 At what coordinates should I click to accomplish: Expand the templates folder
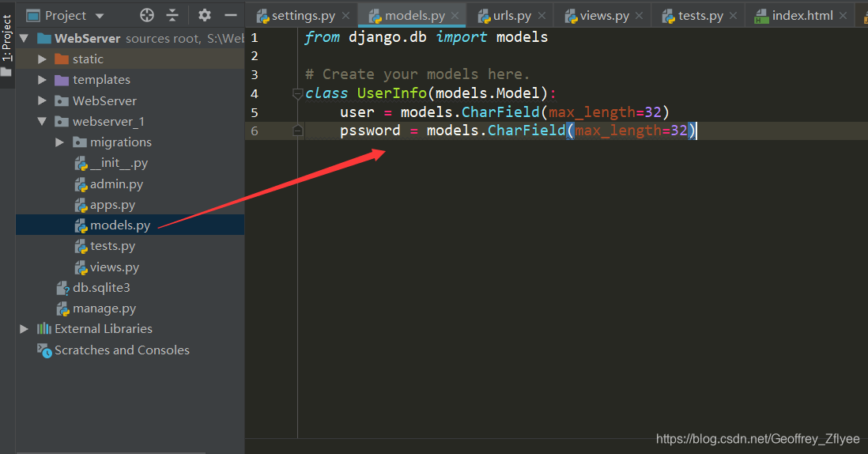[42, 80]
